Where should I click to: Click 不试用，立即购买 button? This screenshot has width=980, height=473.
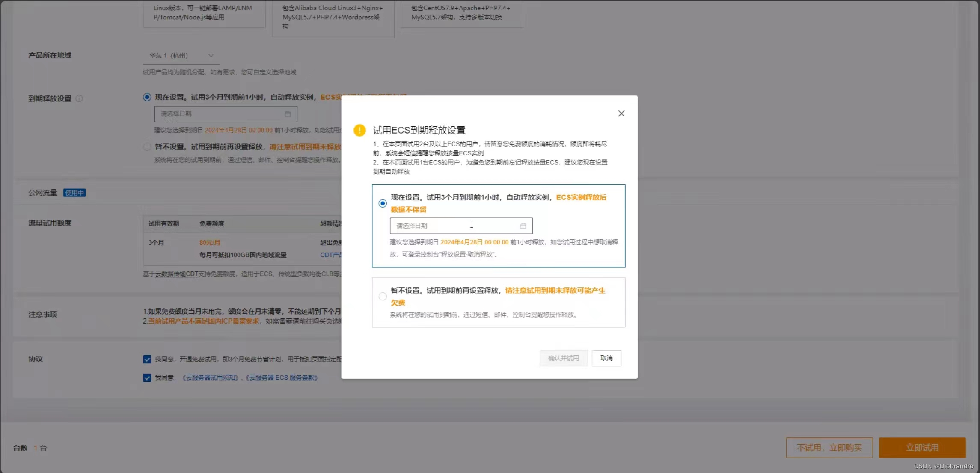[x=829, y=448]
